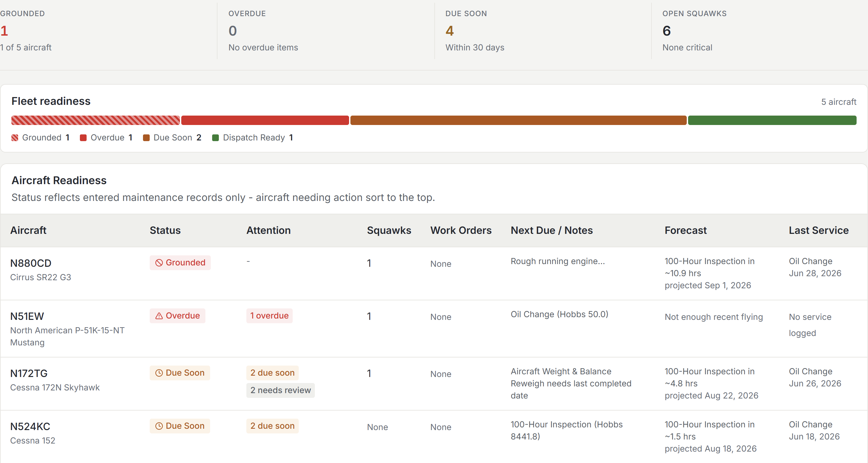Click the Due Soon badge for N172TG

point(180,373)
